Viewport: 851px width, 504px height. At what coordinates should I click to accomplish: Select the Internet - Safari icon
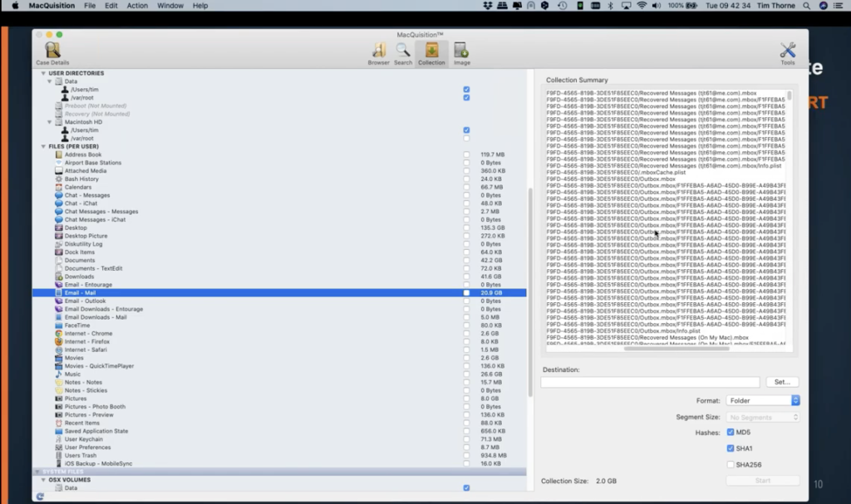click(59, 350)
